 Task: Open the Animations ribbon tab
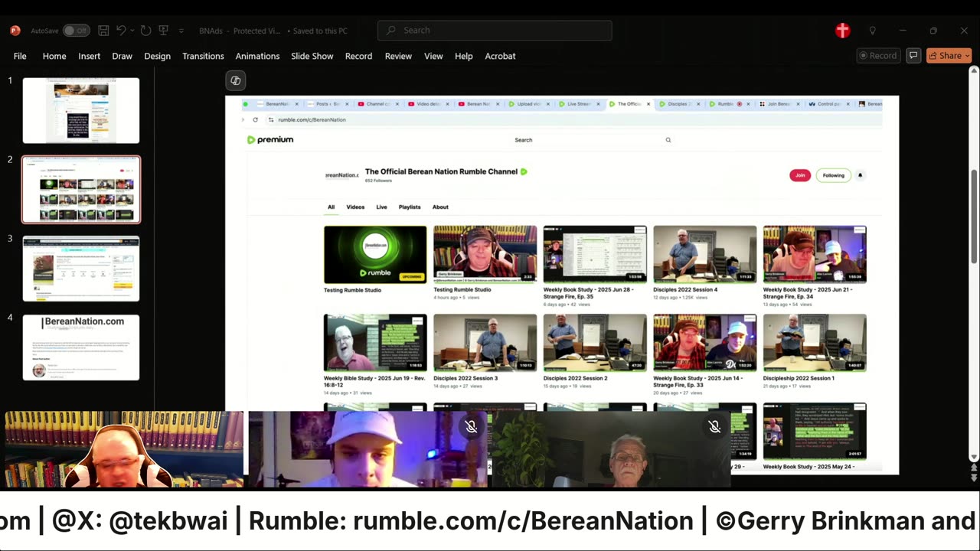pos(257,56)
